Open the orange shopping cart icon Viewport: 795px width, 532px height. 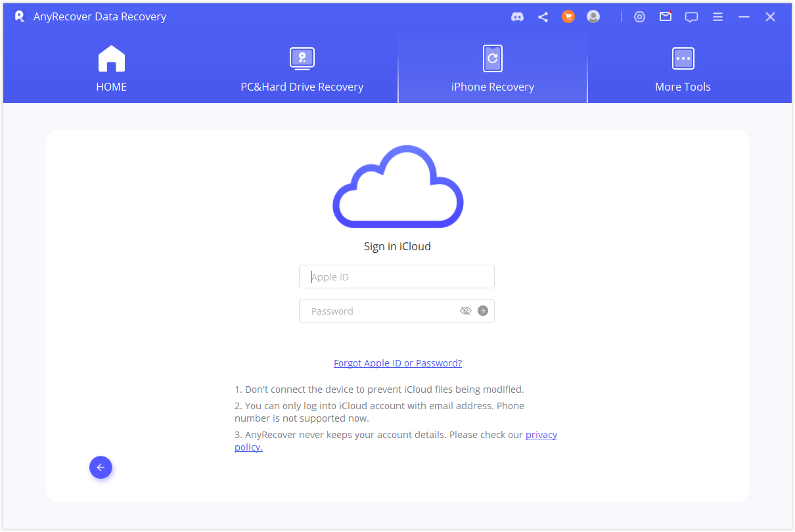click(568, 17)
